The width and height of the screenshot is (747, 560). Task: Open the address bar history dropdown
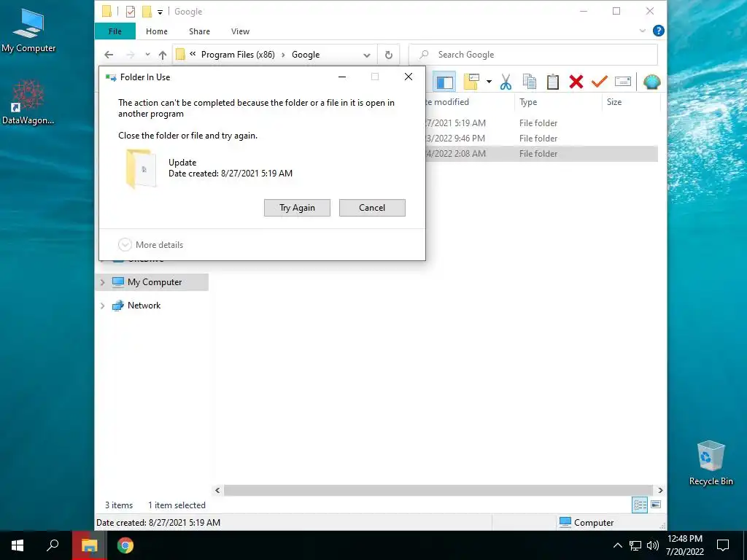367,55
